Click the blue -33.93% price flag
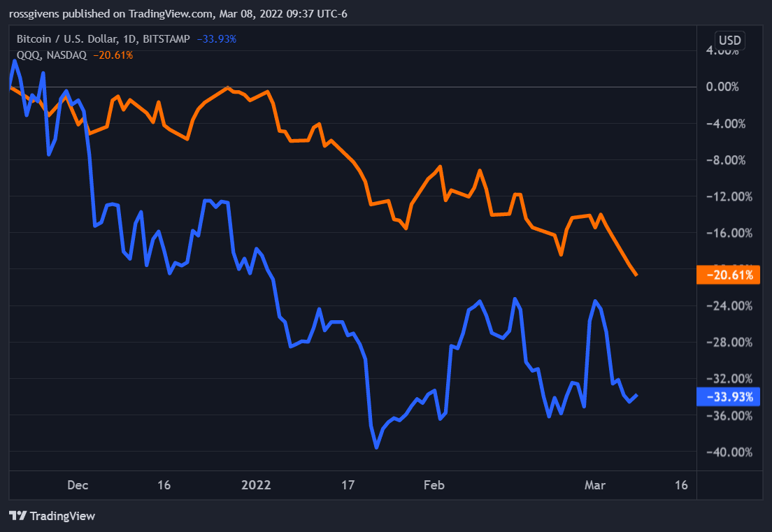Viewport: 772px width, 532px height. (x=729, y=396)
